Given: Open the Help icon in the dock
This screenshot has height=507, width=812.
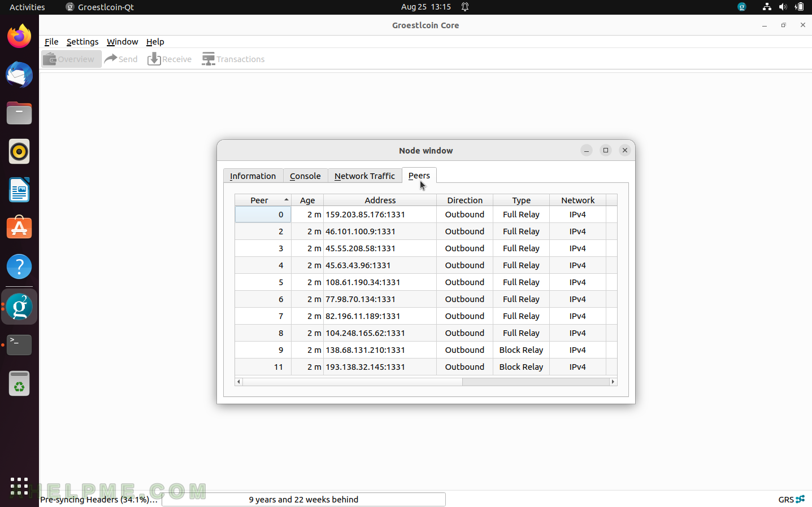Looking at the screenshot, I should tap(19, 266).
